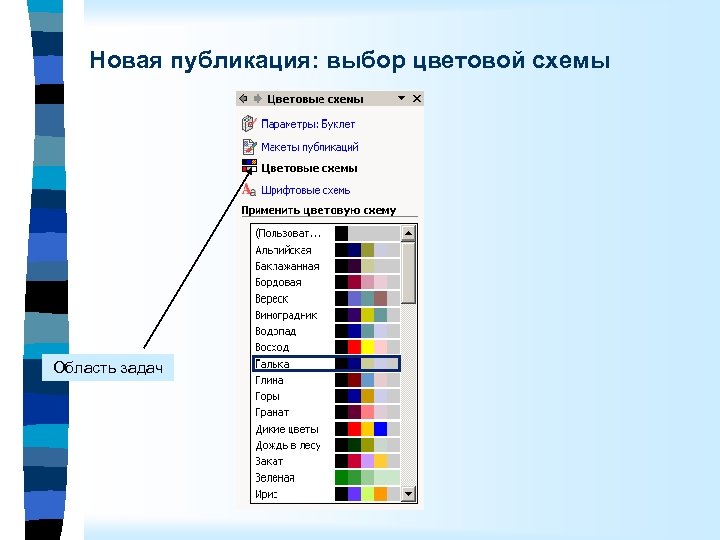This screenshot has height=540, width=720.
Task: Select the bold Цветовые схемы label
Action: [x=309, y=168]
